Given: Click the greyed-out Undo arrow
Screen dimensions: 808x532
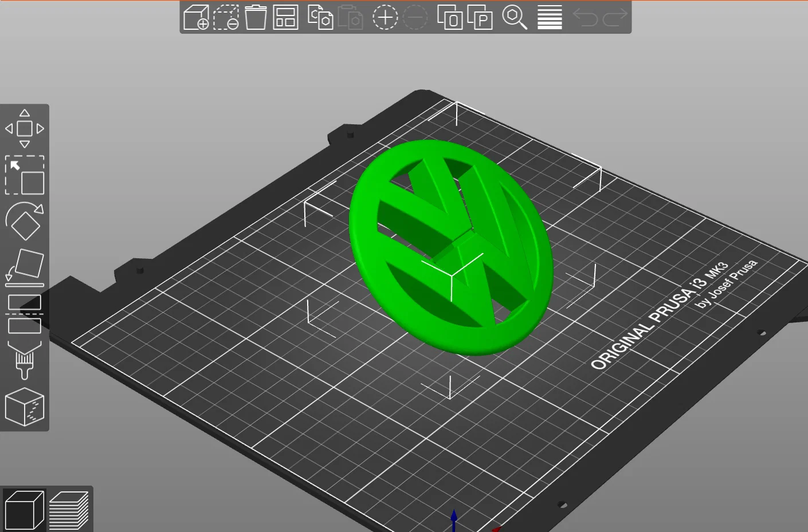Looking at the screenshot, I should click(x=585, y=18).
